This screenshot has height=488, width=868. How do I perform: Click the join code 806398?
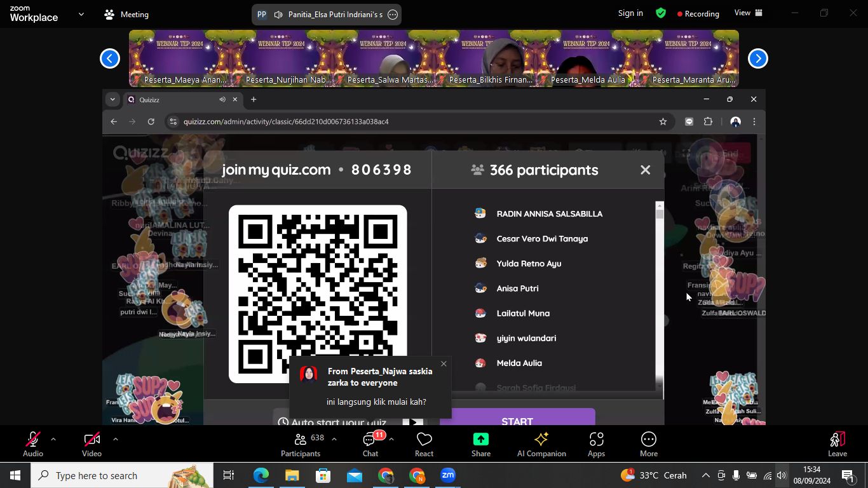(381, 170)
